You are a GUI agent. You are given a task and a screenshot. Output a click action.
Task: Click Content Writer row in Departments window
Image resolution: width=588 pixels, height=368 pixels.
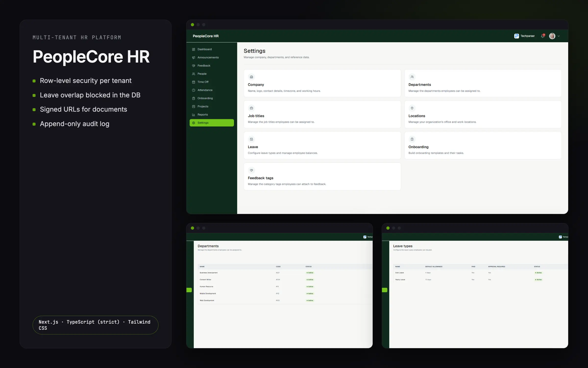(x=285, y=280)
